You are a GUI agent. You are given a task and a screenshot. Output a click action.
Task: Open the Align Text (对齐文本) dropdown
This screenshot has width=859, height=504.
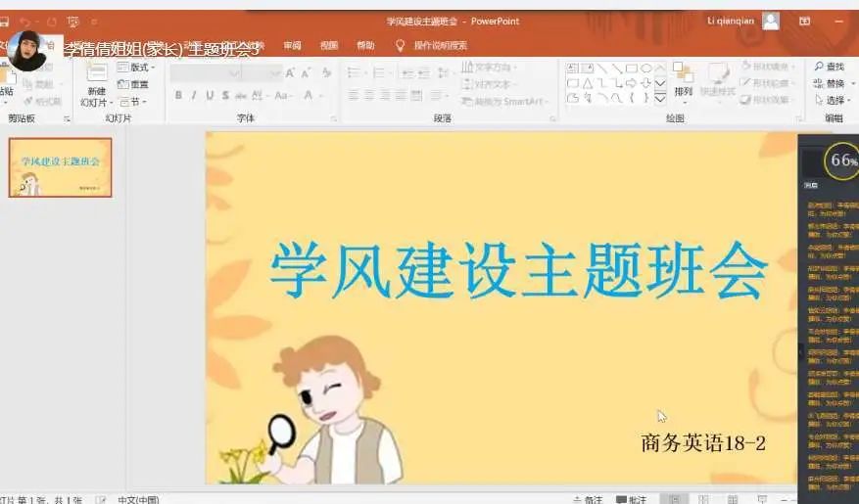coord(488,84)
